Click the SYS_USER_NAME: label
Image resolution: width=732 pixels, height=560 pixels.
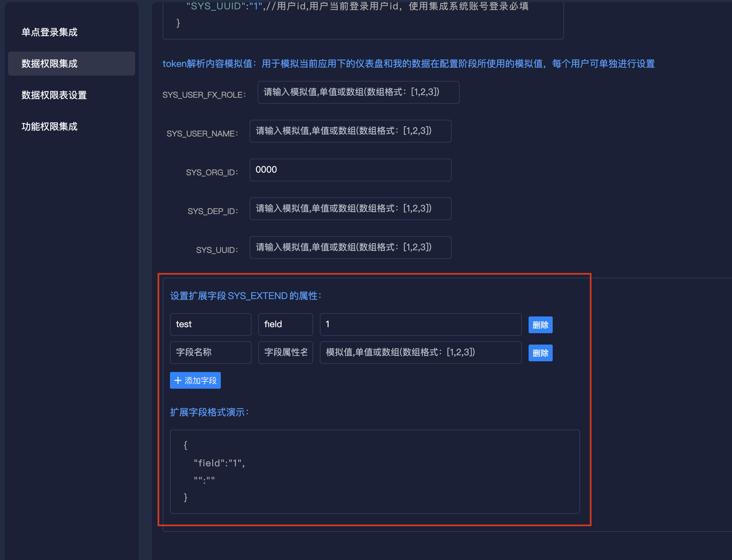(x=202, y=133)
